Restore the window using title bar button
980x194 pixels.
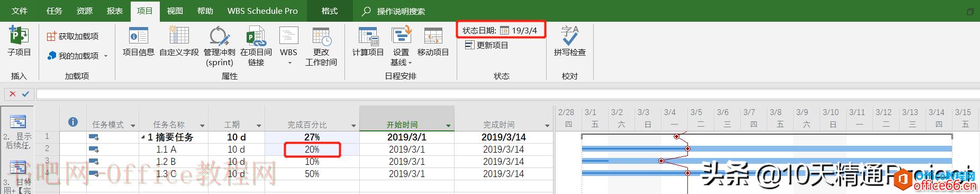coord(970,11)
